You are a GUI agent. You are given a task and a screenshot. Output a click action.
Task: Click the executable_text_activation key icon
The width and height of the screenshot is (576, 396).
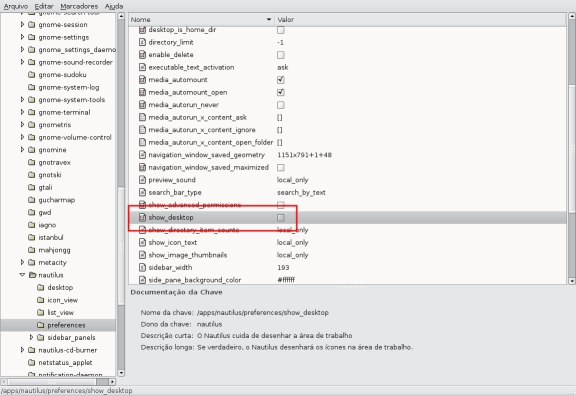click(x=142, y=67)
